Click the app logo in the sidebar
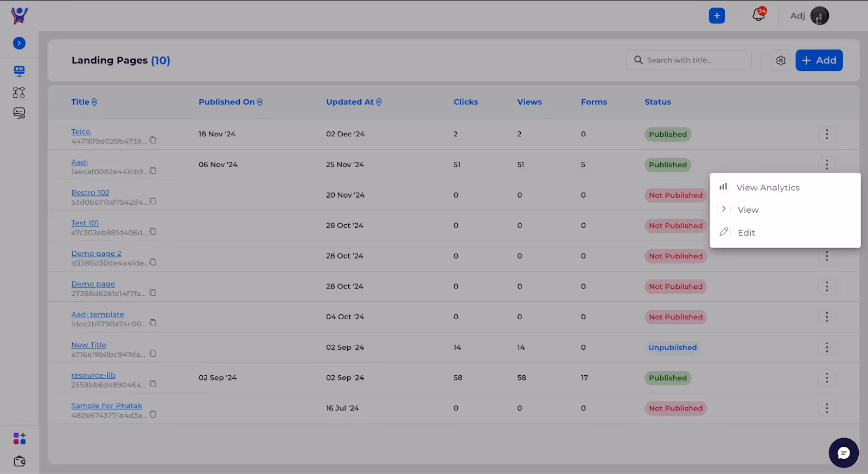The width and height of the screenshot is (868, 474). tap(19, 16)
